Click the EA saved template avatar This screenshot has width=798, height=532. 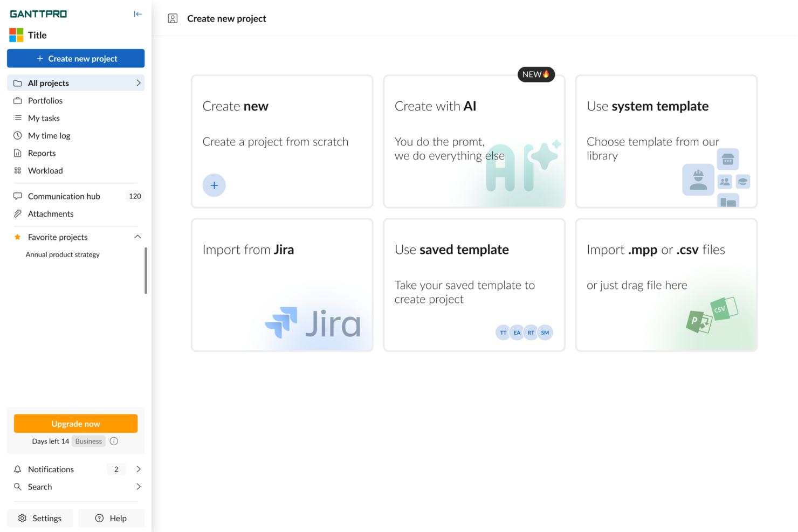[517, 333]
